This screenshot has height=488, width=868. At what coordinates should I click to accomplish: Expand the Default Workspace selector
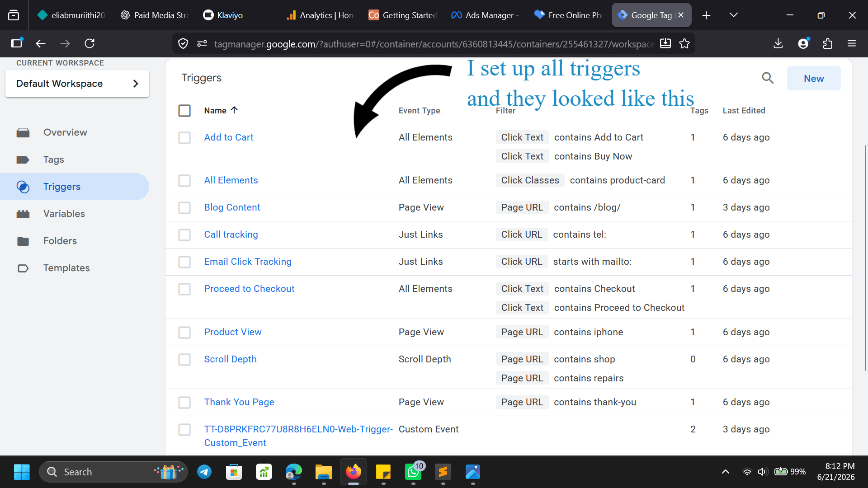coord(77,84)
